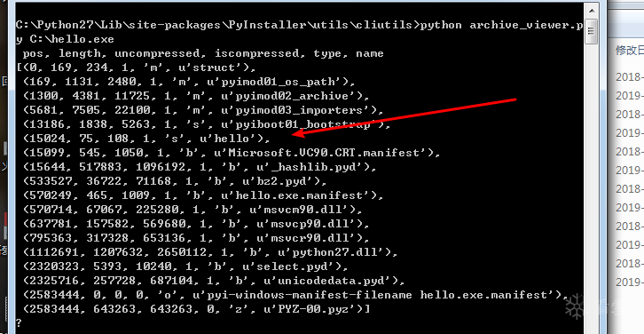Click the modified date column header
644x334 pixels.
(x=629, y=51)
